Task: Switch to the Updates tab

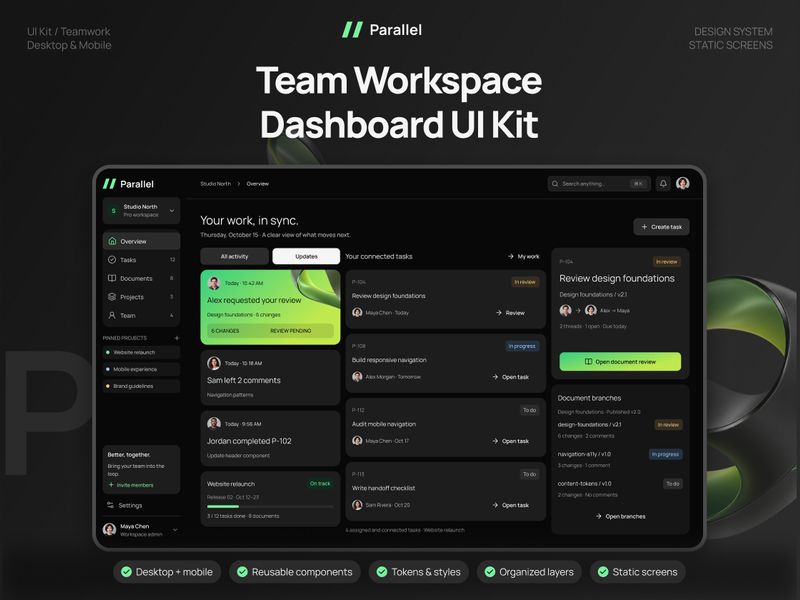Action: 306,256
